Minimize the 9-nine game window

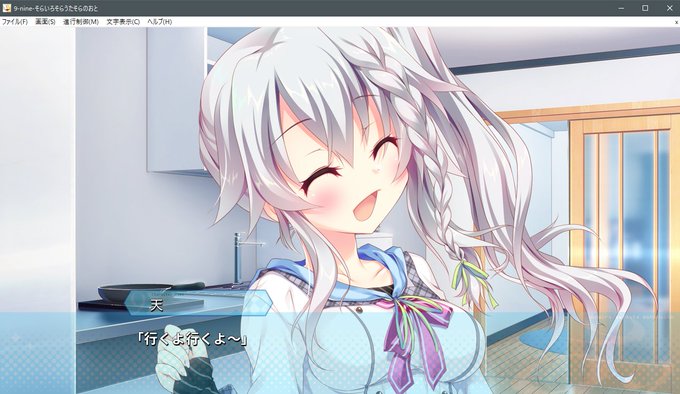(x=621, y=8)
